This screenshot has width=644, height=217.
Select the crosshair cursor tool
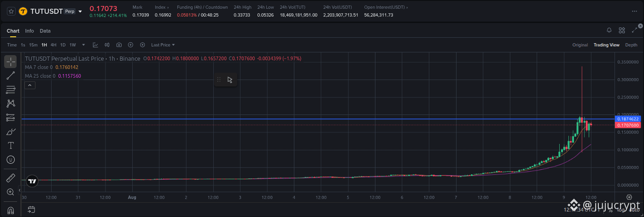pyautogui.click(x=11, y=62)
